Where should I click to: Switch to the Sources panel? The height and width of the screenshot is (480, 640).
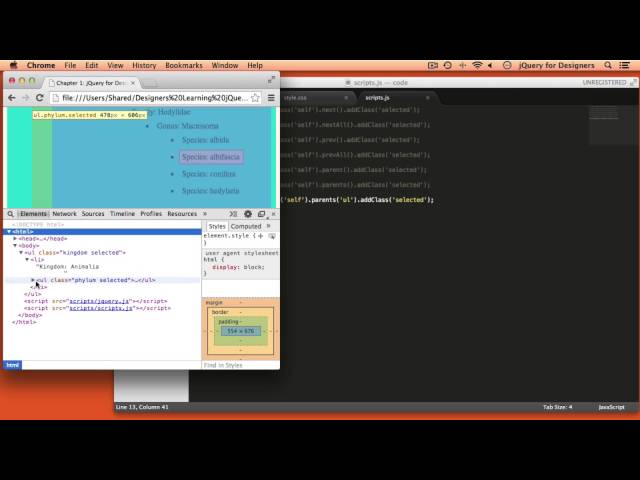(93, 214)
